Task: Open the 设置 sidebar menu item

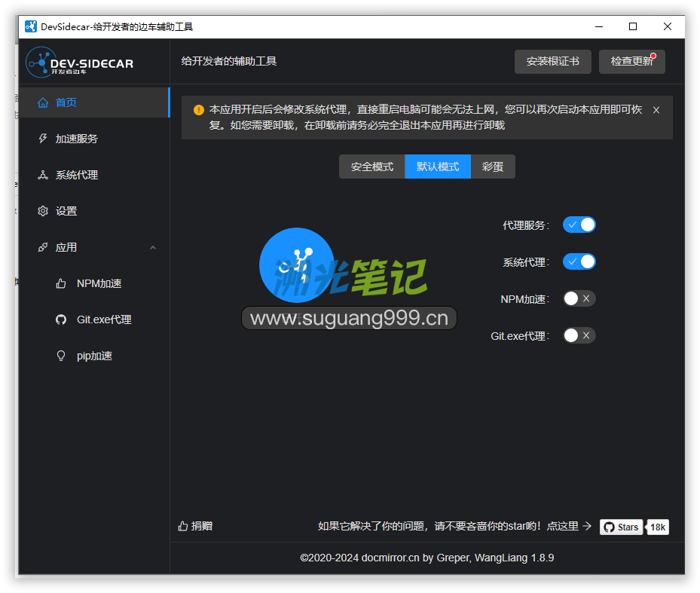Action: [94, 211]
